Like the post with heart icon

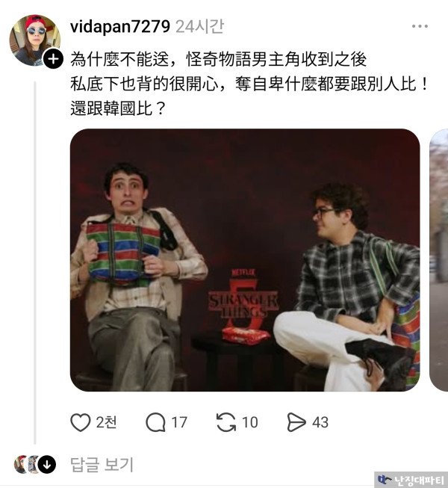[80, 422]
